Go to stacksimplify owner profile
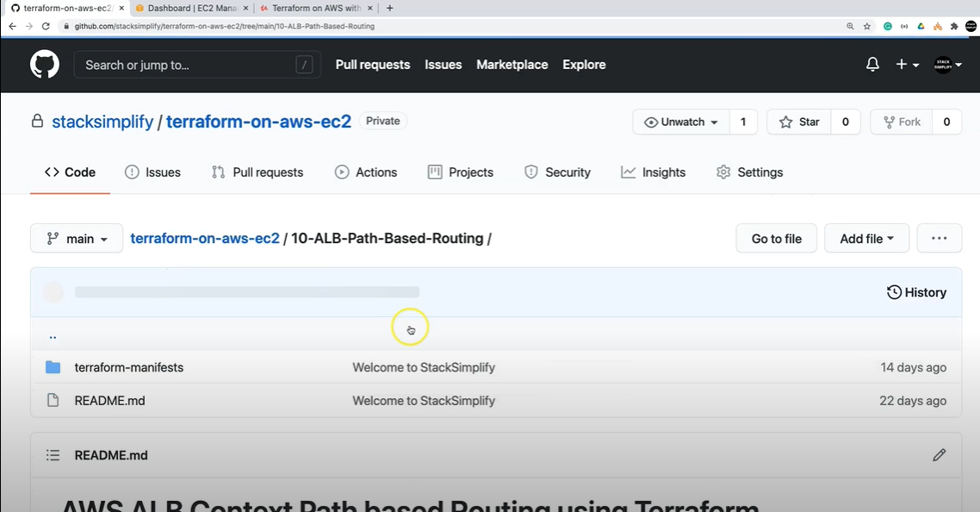Image resolution: width=980 pixels, height=512 pixels. (x=102, y=122)
